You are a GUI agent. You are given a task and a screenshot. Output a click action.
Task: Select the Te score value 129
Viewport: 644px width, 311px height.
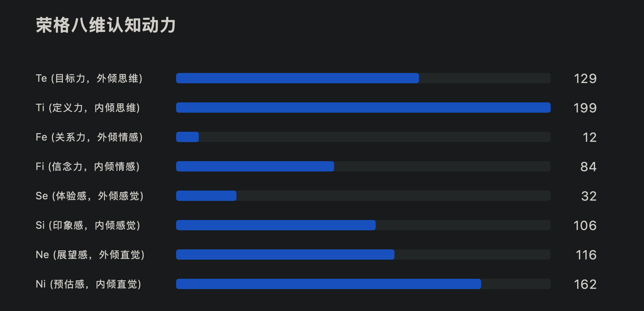click(x=585, y=78)
